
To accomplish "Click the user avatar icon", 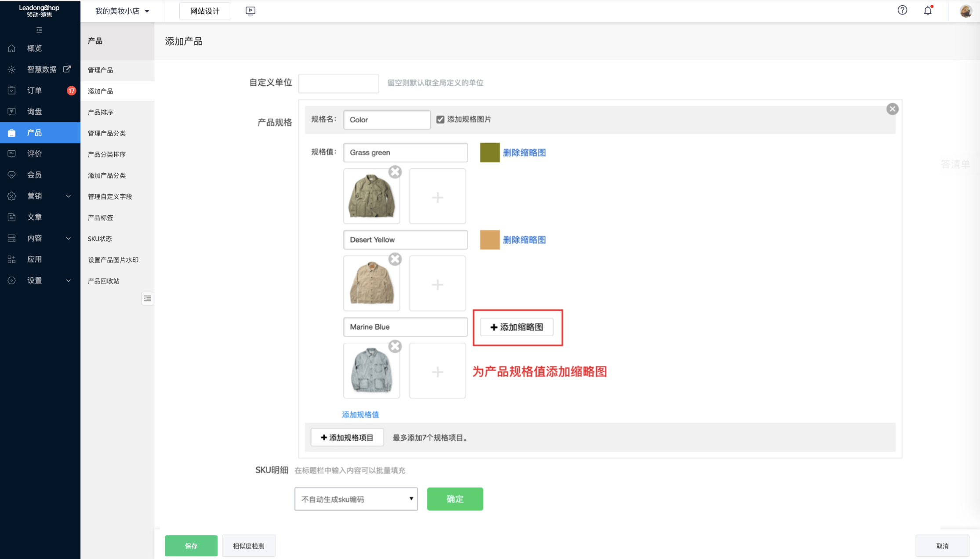I will coord(965,11).
